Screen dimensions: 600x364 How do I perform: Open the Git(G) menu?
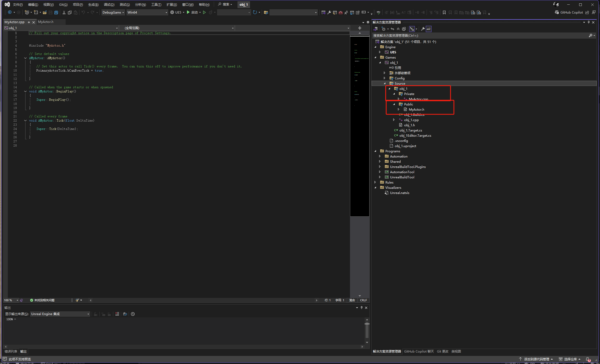(x=63, y=4)
